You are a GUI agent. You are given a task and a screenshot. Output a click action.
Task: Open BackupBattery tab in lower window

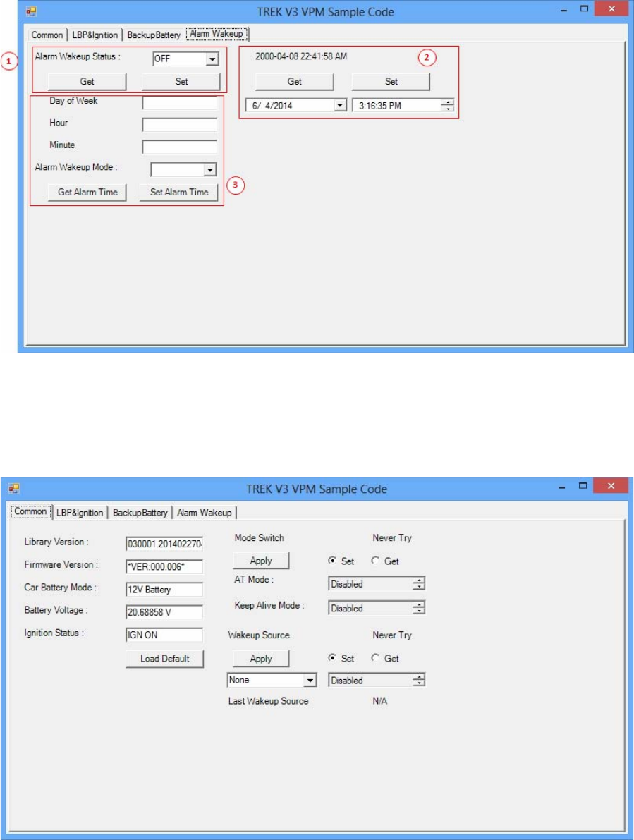pyautogui.click(x=140, y=513)
